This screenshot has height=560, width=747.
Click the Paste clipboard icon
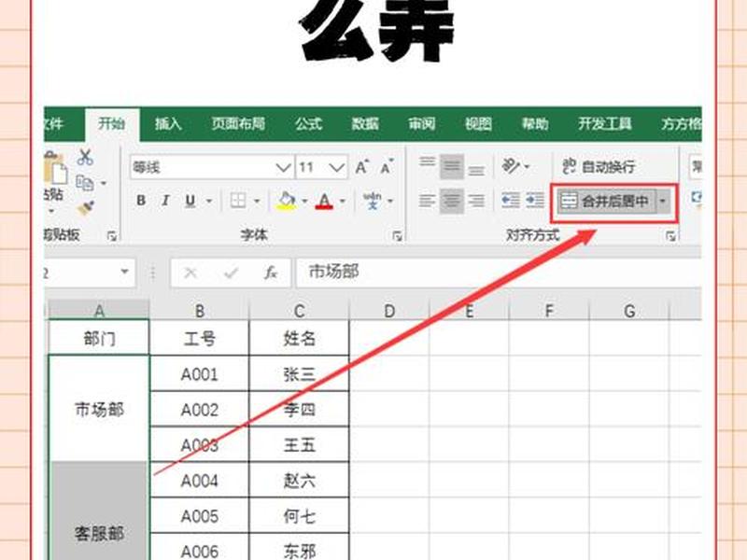55,168
